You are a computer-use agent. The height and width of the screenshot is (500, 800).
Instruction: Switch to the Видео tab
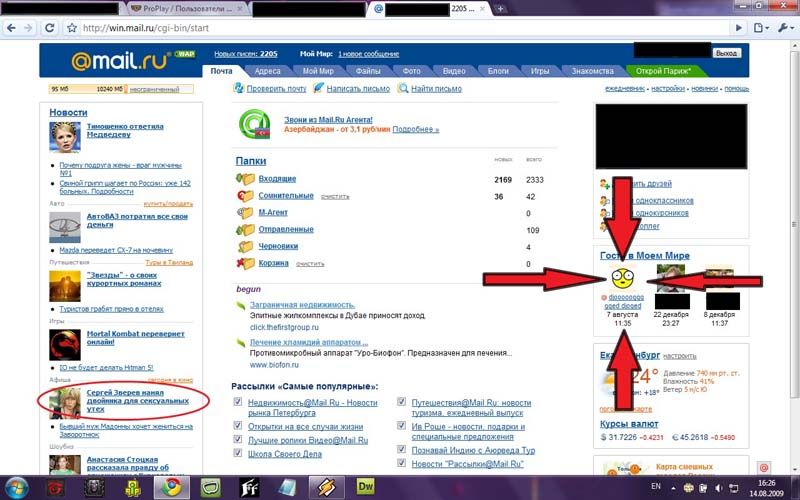pyautogui.click(x=454, y=71)
